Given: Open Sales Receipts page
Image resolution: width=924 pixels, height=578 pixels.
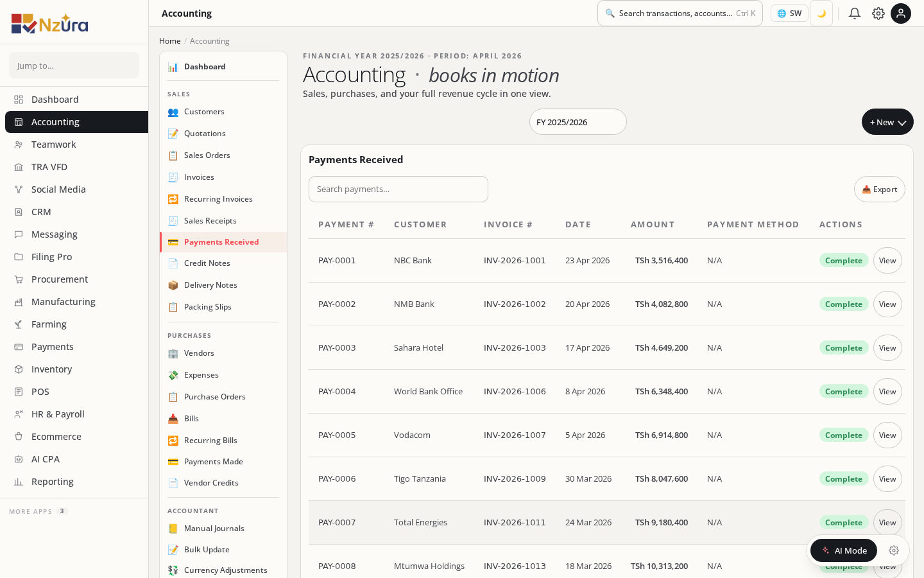Looking at the screenshot, I should [223, 221].
